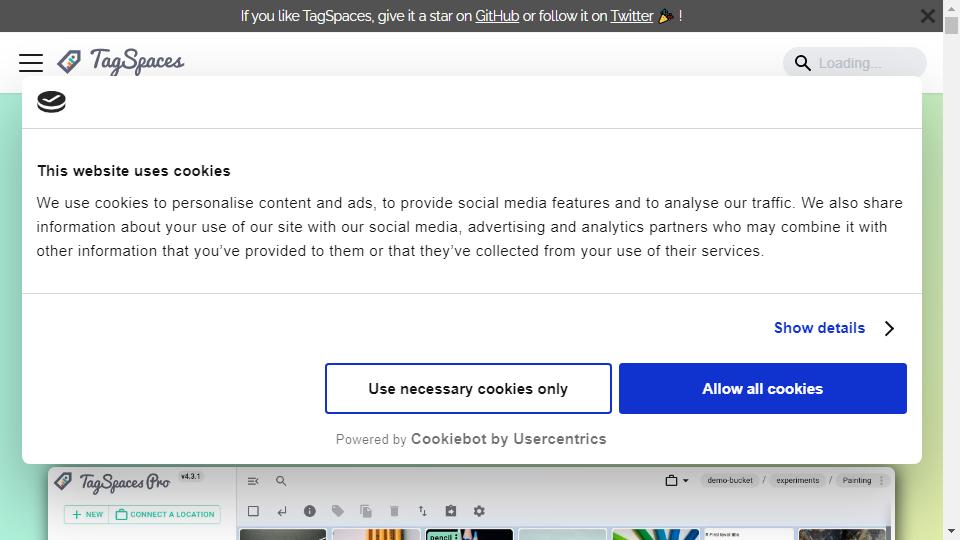Open the GitHub link in banner

tap(497, 16)
